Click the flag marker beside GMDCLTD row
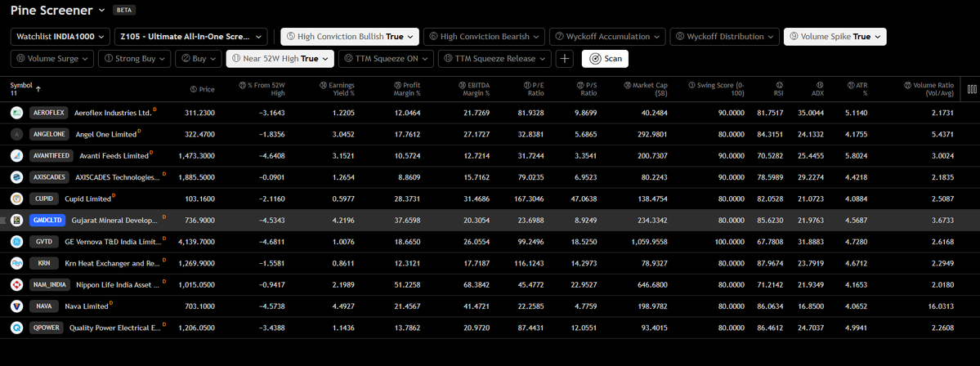The width and height of the screenshot is (980, 366). point(2,220)
